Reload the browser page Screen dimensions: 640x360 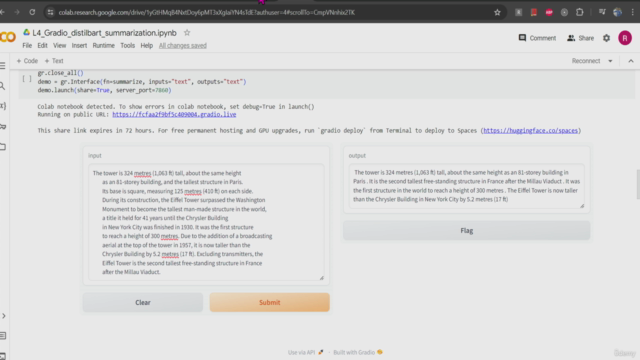[x=32, y=12]
